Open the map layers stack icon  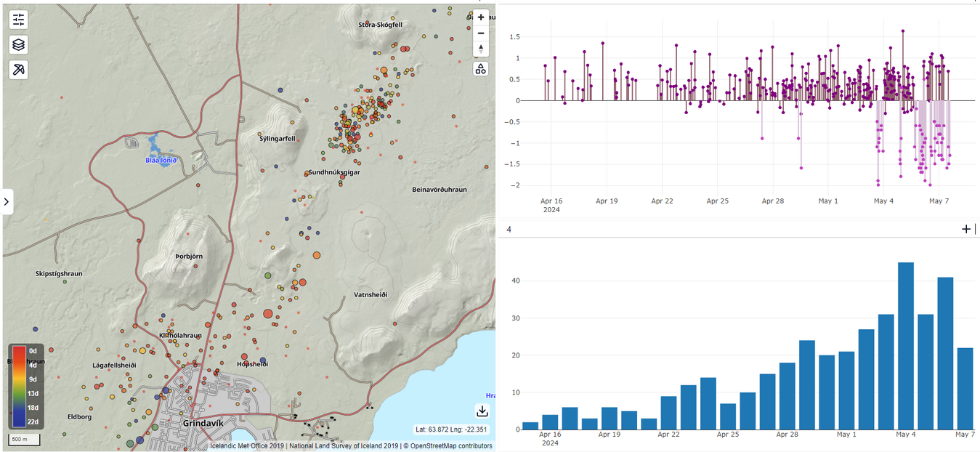pos(19,44)
